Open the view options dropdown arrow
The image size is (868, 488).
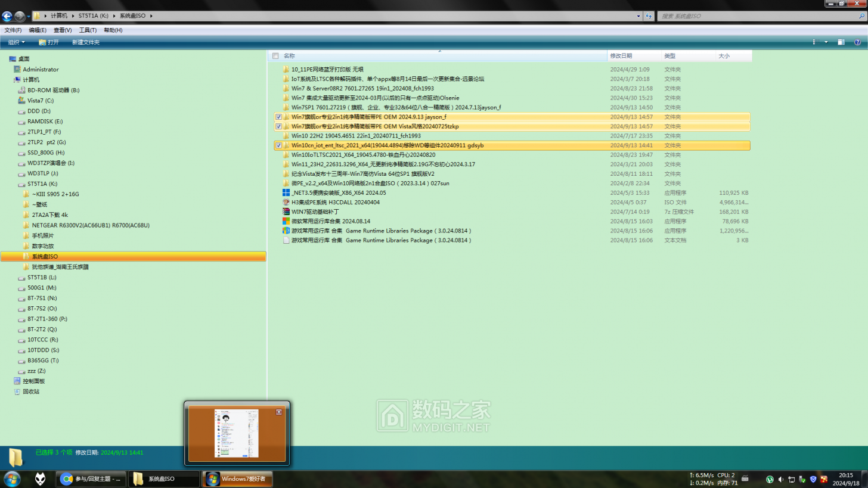coord(826,42)
